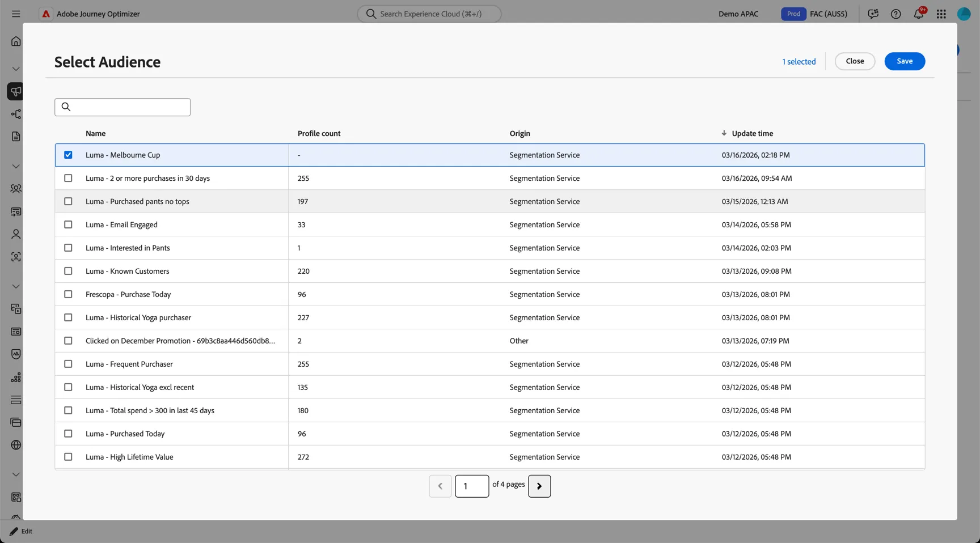The image size is (980, 543).
Task: Open the Journeys branching icon in sidebar
Action: (16, 114)
